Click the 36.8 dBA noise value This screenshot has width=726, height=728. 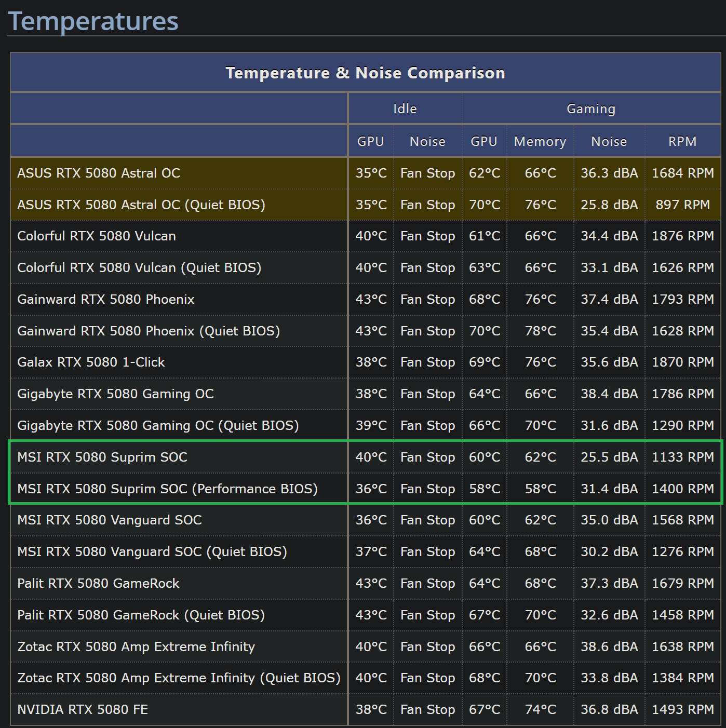(x=609, y=709)
